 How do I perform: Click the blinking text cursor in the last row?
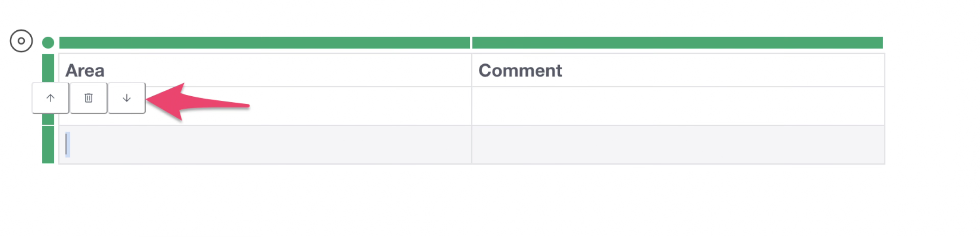67,145
